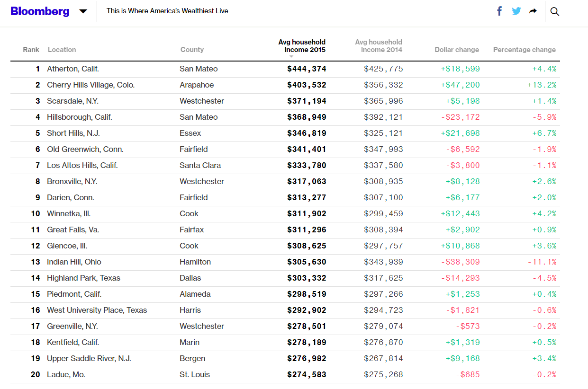Open the Facebook share icon

click(x=499, y=10)
